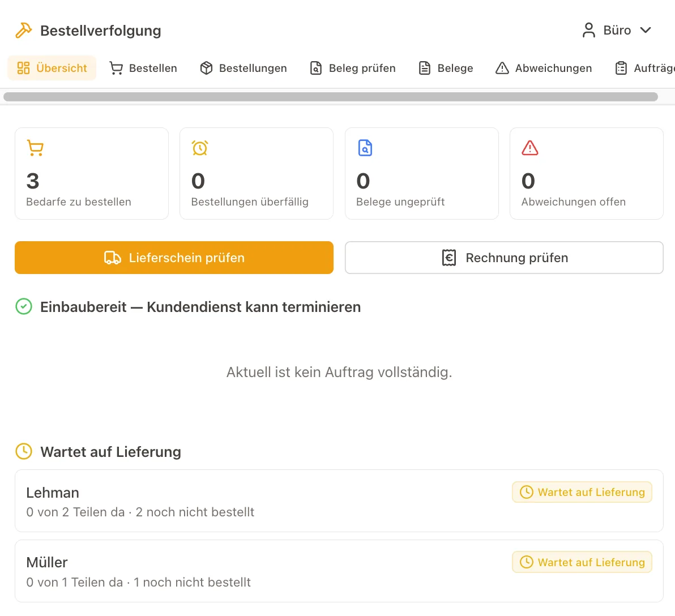The image size is (675, 616).
Task: Switch to the Abweichungen tab
Action: [544, 68]
